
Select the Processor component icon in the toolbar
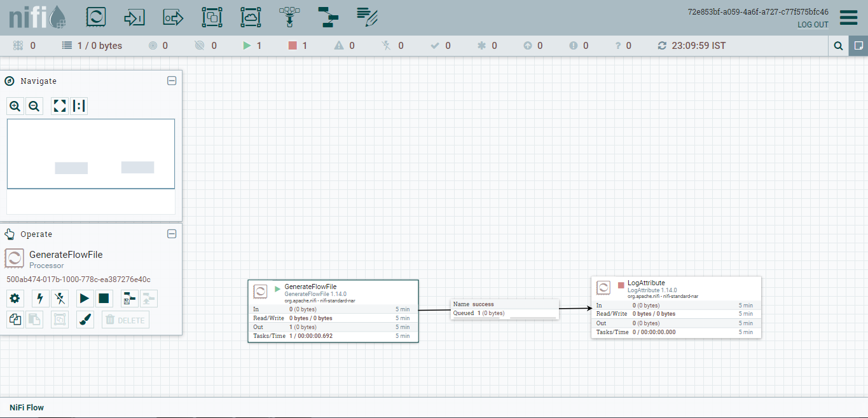pyautogui.click(x=95, y=17)
